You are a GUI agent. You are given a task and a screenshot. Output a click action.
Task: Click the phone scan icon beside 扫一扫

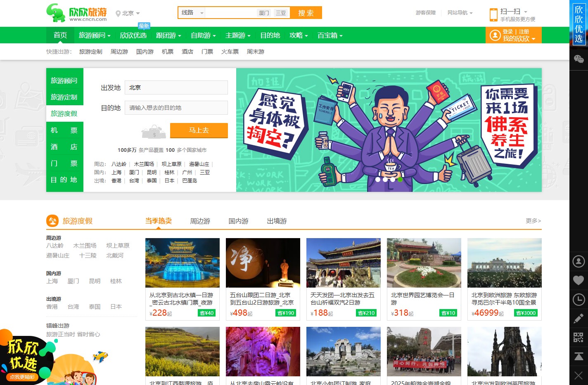[x=493, y=14]
